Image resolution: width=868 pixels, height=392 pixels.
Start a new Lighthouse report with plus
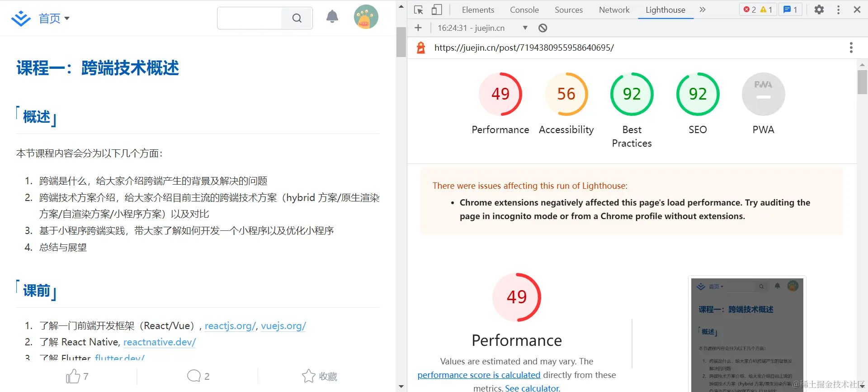418,28
